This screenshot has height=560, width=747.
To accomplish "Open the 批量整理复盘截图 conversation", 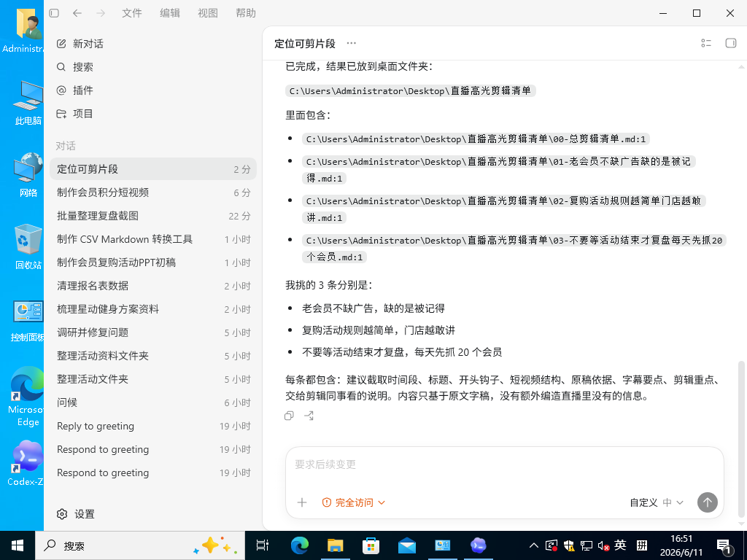I will click(x=153, y=216).
